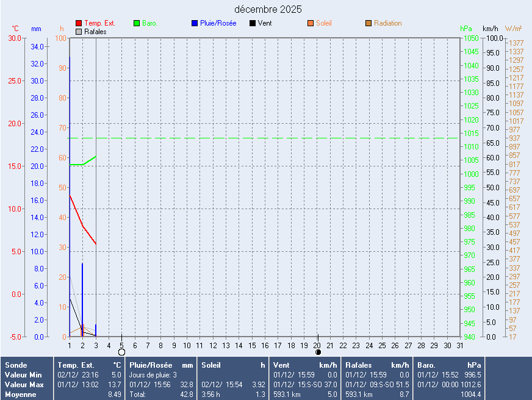Click the blue Pluie/Rosée legend square
The height and width of the screenshot is (400, 532).
pos(195,23)
